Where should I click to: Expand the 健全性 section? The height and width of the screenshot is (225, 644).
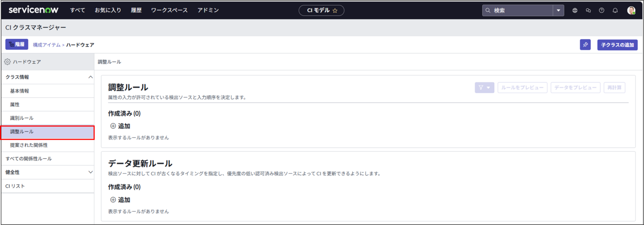click(91, 172)
